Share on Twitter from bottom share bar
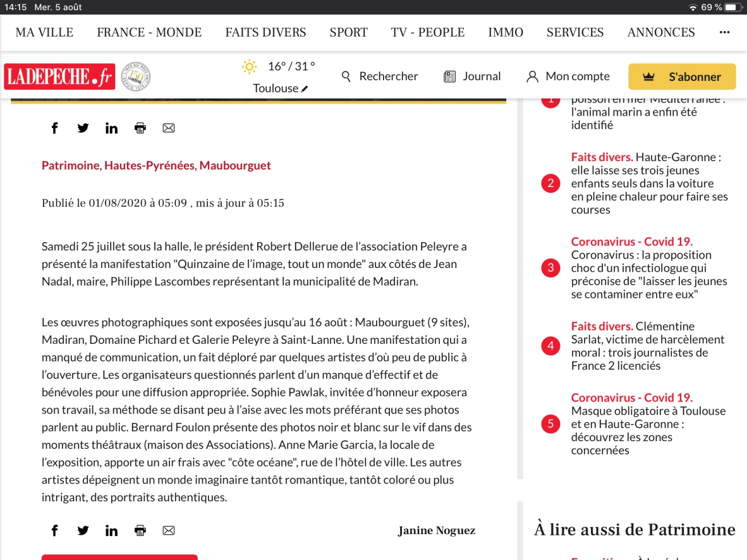Screen dimensions: 747x560 coord(83,530)
